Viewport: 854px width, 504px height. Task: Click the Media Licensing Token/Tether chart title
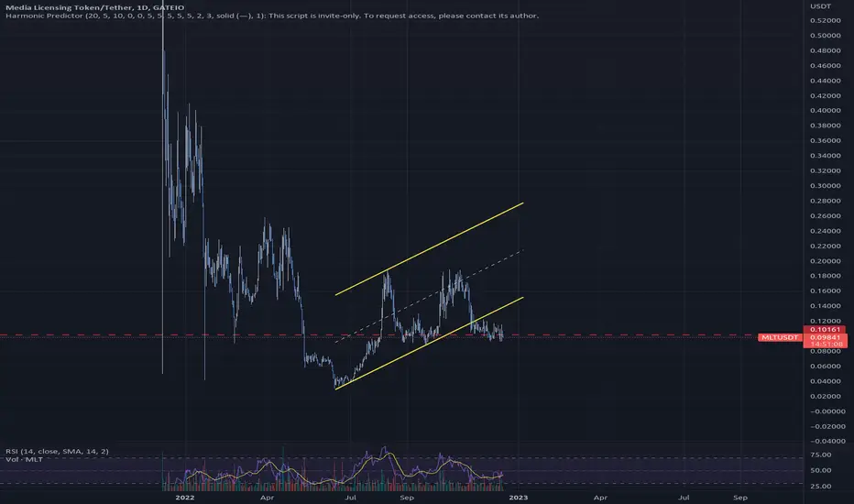94,7
